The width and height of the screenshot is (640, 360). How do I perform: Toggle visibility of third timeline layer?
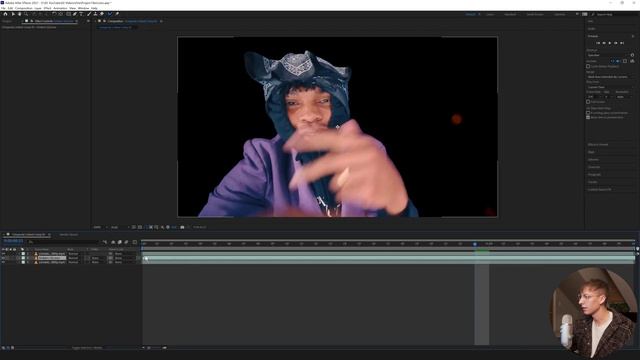pos(3,262)
